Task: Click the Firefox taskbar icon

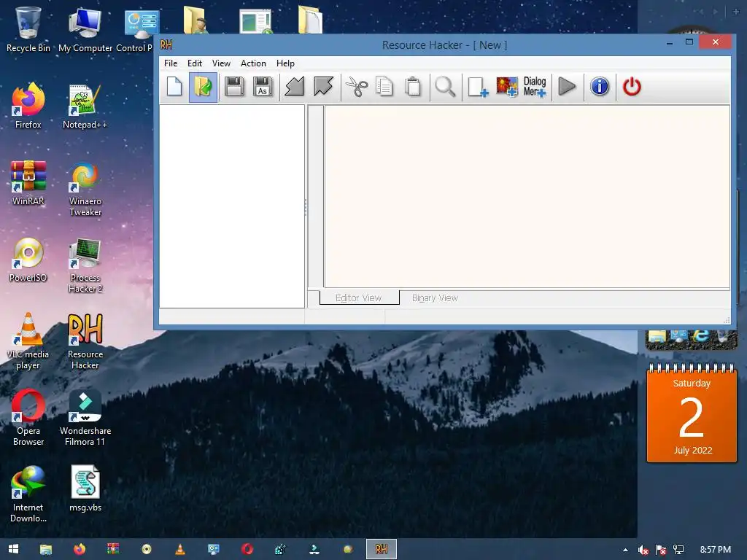Action: click(80, 549)
